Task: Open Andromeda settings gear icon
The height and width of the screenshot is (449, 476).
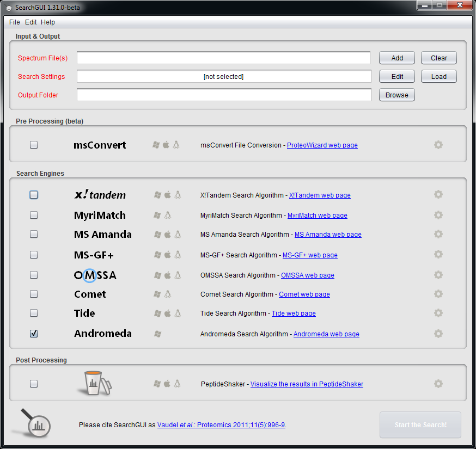Action: click(x=438, y=334)
